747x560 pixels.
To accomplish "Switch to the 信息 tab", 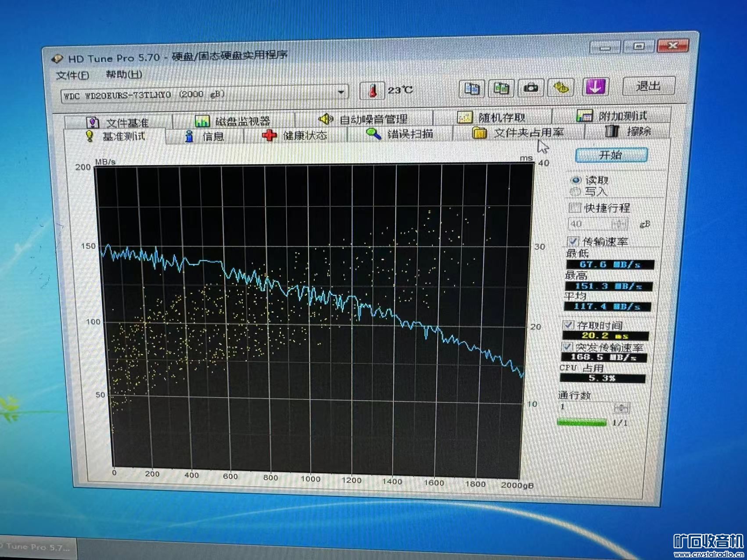I will coord(205,136).
